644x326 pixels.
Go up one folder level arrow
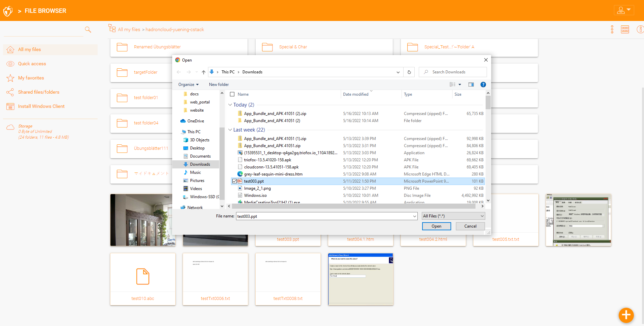(204, 72)
